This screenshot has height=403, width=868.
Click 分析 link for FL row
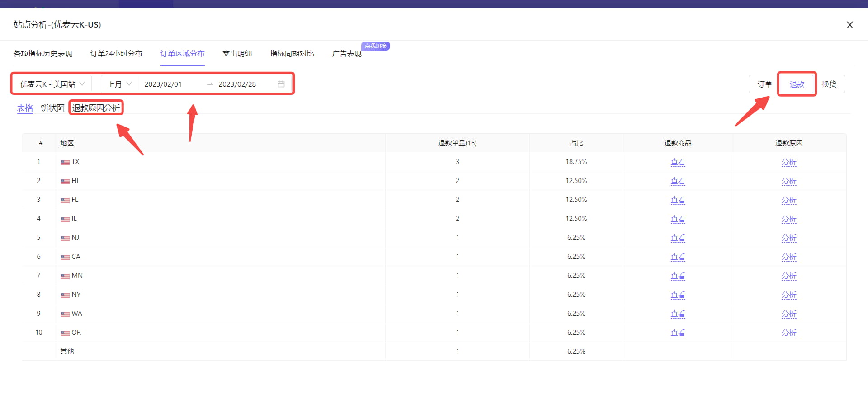(789, 200)
